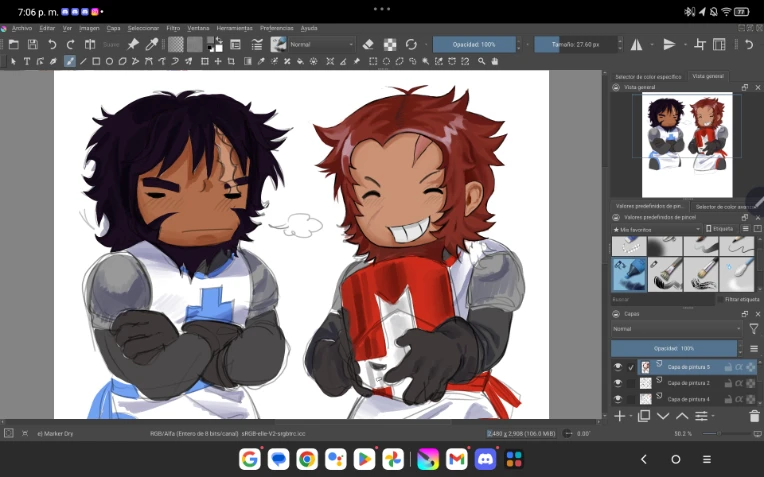Open the brush settings editor
The height and width of the screenshot is (477, 764).
click(257, 44)
